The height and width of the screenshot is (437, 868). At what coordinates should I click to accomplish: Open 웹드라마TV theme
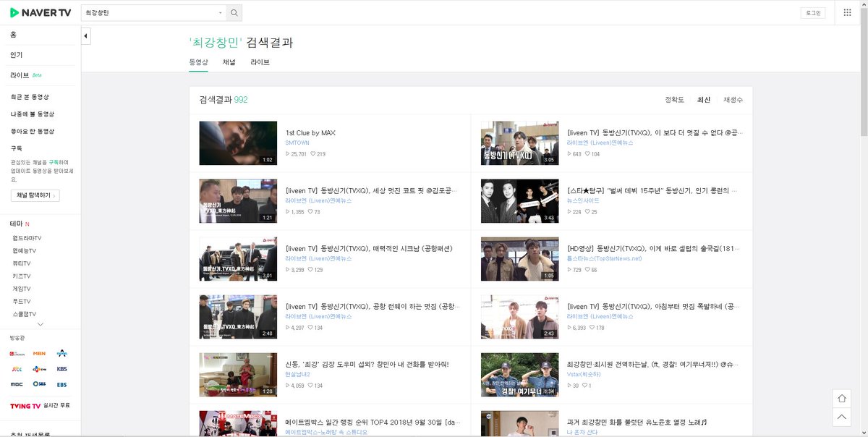coord(27,238)
